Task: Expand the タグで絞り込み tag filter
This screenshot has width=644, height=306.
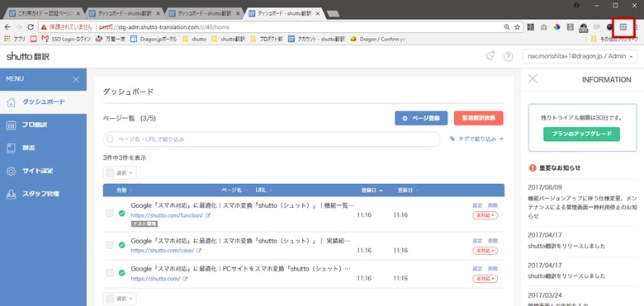Action: click(476, 139)
